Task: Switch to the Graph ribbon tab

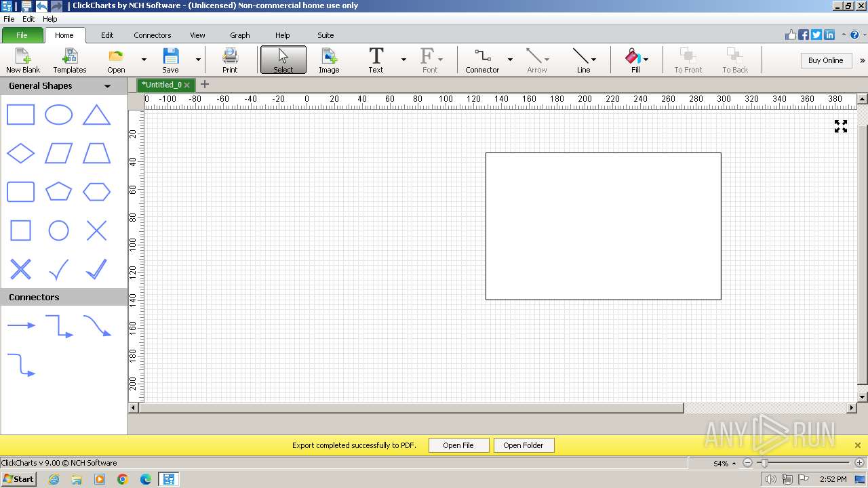Action: click(x=240, y=35)
